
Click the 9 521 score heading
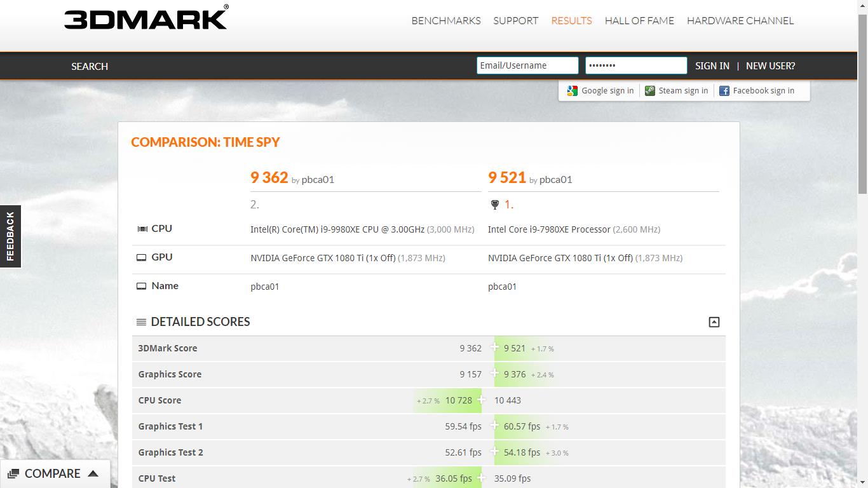(x=507, y=177)
